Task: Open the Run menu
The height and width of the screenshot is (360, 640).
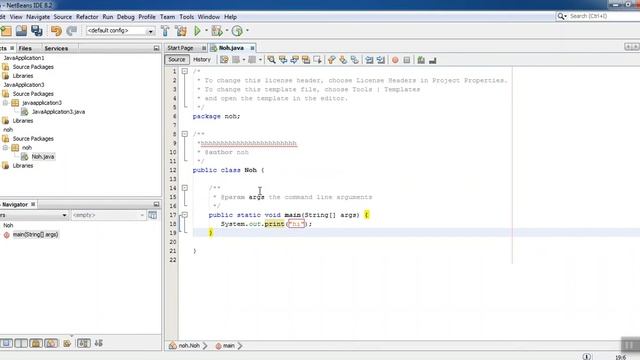Action: 108,17
